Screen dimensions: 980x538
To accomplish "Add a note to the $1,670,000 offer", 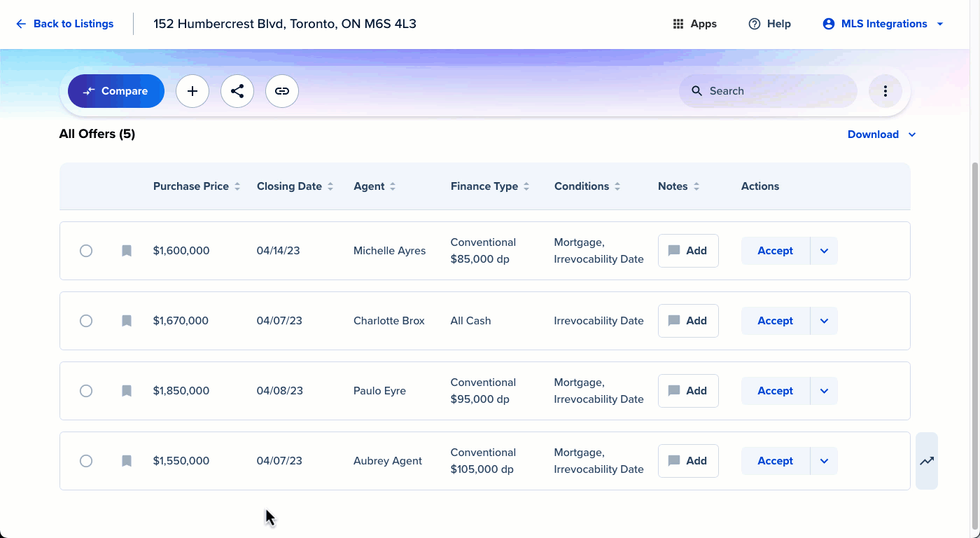I will point(688,321).
